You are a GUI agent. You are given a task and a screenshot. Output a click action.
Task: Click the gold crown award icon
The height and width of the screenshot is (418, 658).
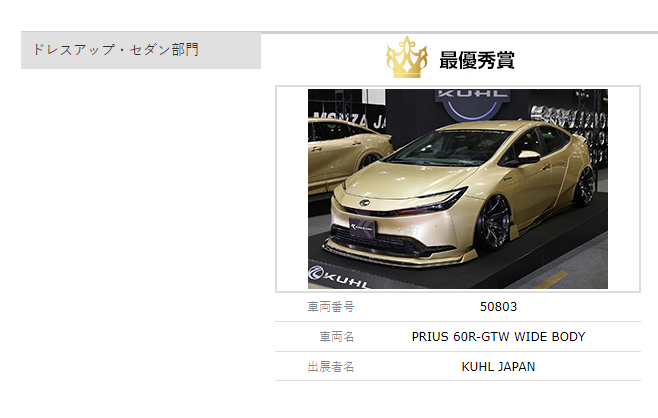[407, 57]
